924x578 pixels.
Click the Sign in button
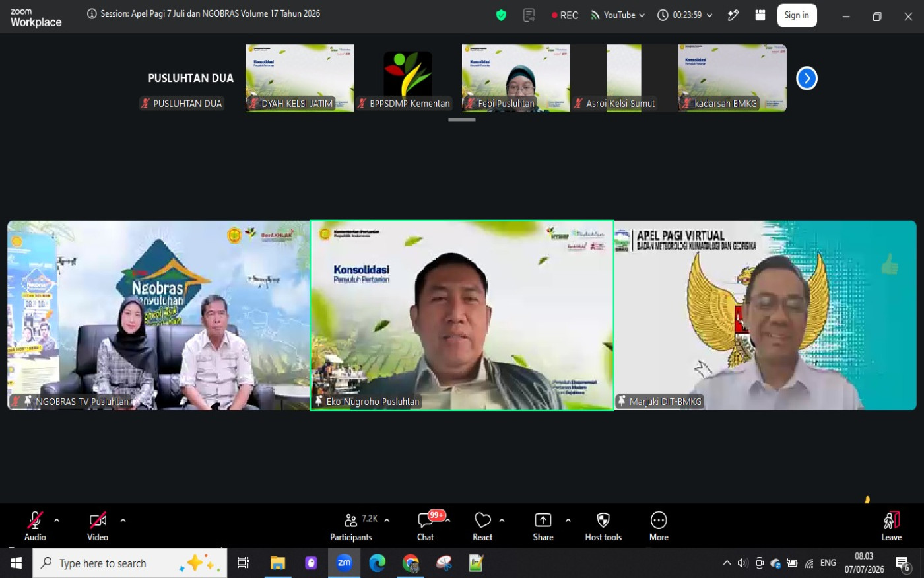(797, 15)
